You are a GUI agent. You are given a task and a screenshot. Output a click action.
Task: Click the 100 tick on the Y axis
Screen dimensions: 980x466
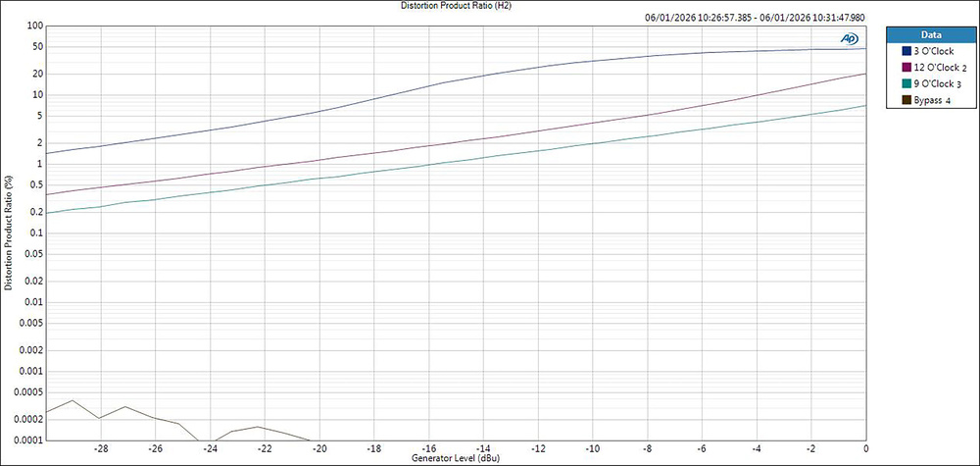point(34,26)
